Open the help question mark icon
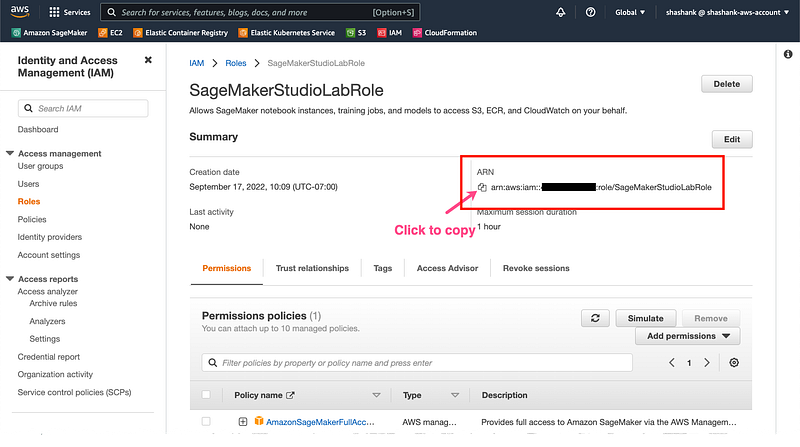The image size is (800, 447). (591, 13)
